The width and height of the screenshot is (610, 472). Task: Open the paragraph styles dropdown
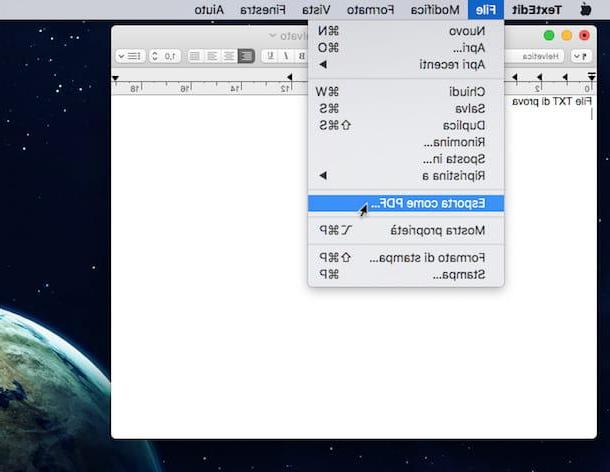[x=581, y=56]
